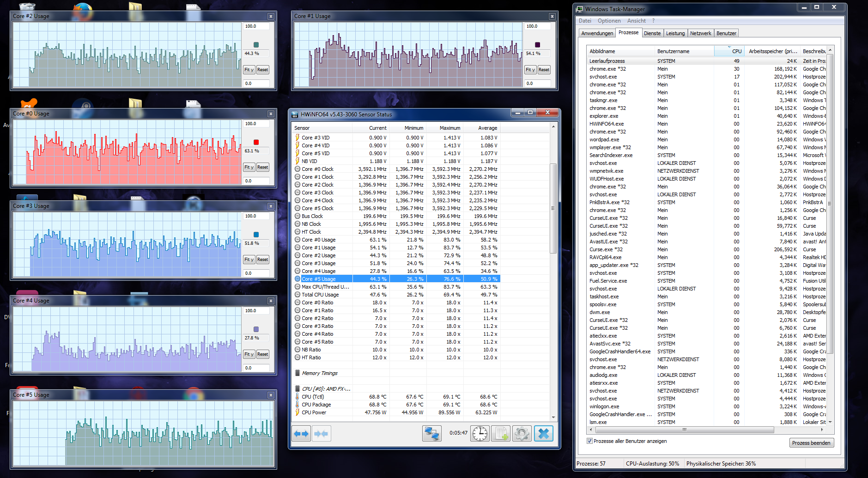Switch to the Dienste tab
The height and width of the screenshot is (478, 868).
pos(652,33)
